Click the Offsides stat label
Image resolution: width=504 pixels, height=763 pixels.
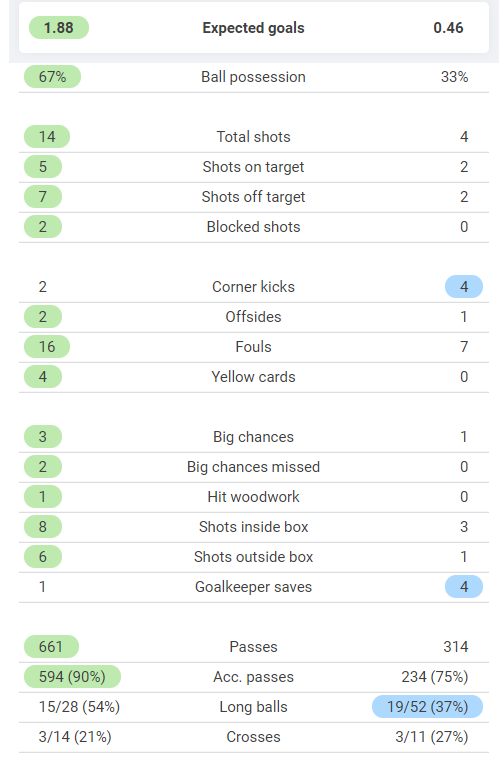click(x=253, y=317)
